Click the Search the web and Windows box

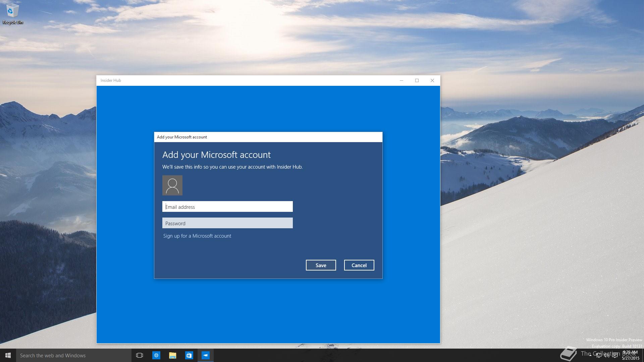click(74, 355)
